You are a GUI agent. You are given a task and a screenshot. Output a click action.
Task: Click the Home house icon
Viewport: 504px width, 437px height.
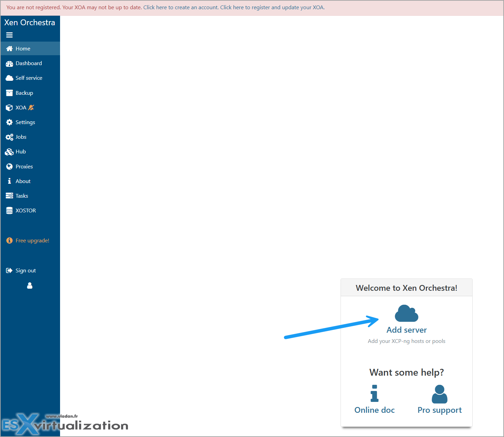coord(10,48)
